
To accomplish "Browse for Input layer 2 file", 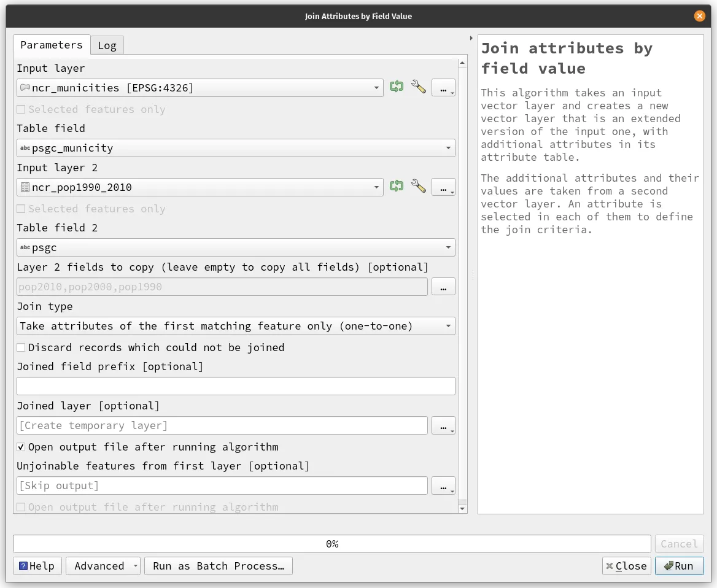I will pyautogui.click(x=443, y=187).
